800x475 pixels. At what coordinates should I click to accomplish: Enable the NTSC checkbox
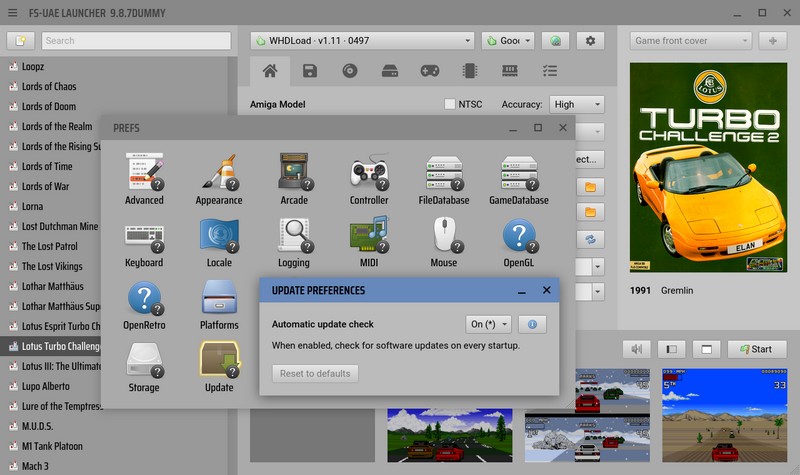coord(450,104)
